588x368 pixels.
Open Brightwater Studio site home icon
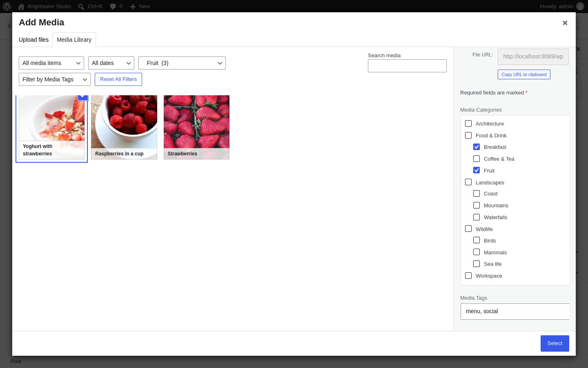tap(21, 7)
